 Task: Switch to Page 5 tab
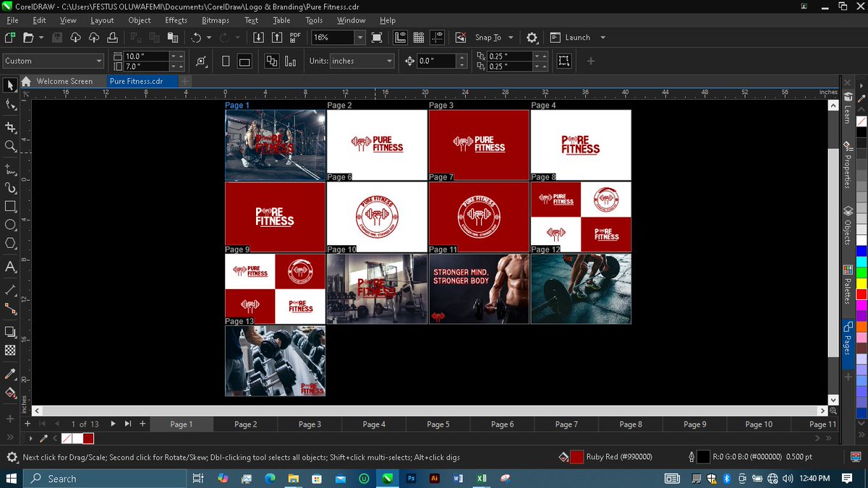point(438,424)
